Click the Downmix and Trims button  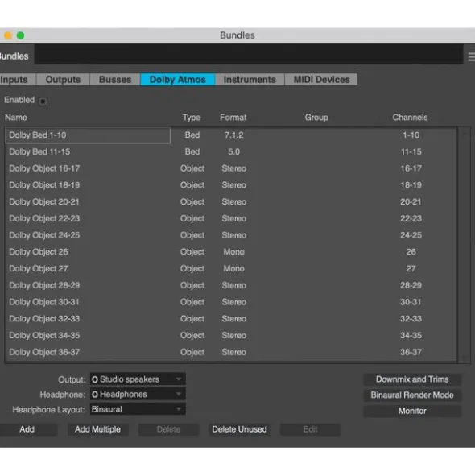pyautogui.click(x=412, y=379)
